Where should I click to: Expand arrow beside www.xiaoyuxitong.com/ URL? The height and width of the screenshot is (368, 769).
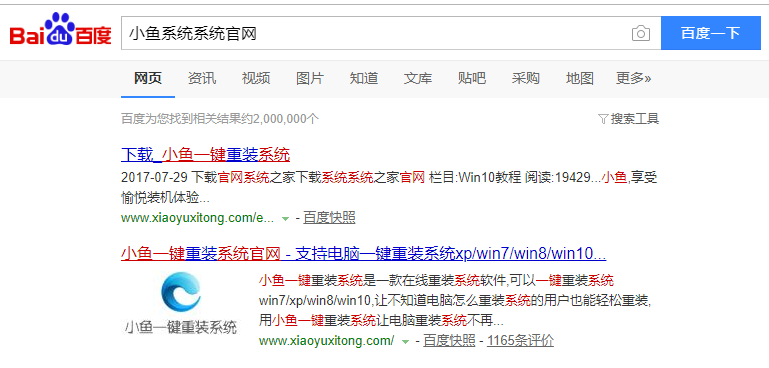click(406, 342)
